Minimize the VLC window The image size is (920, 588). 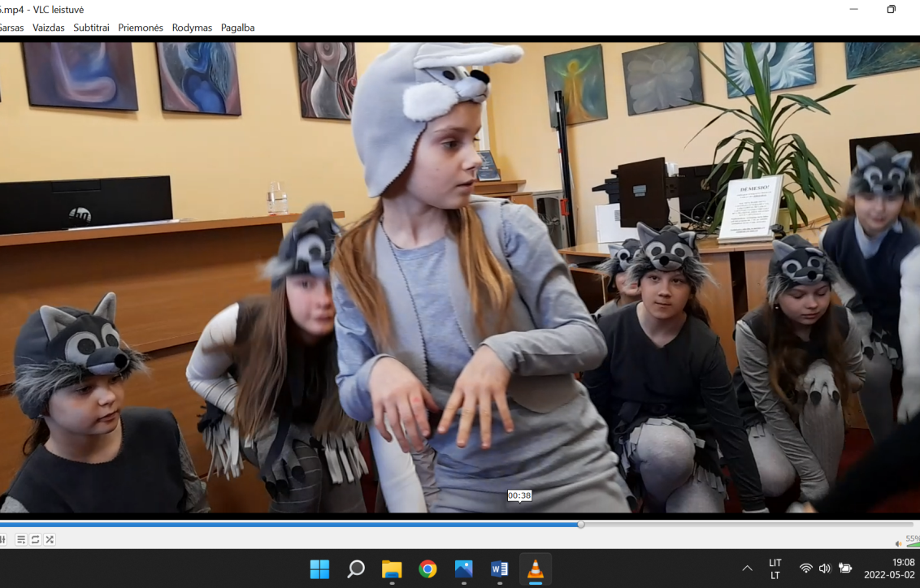[x=853, y=10]
